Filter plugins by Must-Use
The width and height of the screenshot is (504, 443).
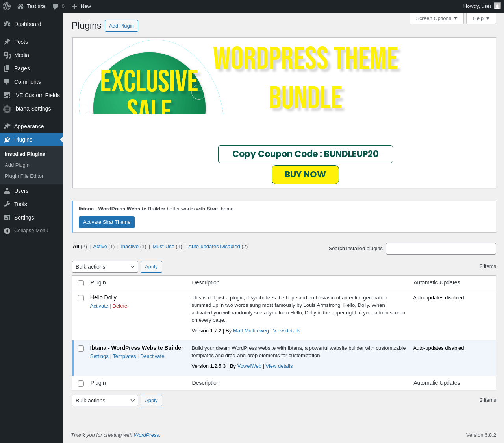point(163,247)
